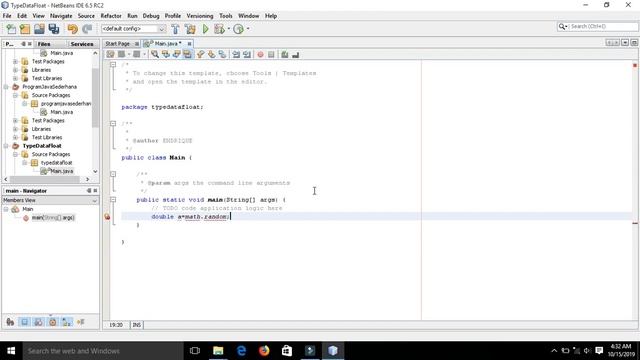Click Next Bookmark editor icon
640x360 pixels.
pyautogui.click(x=211, y=54)
